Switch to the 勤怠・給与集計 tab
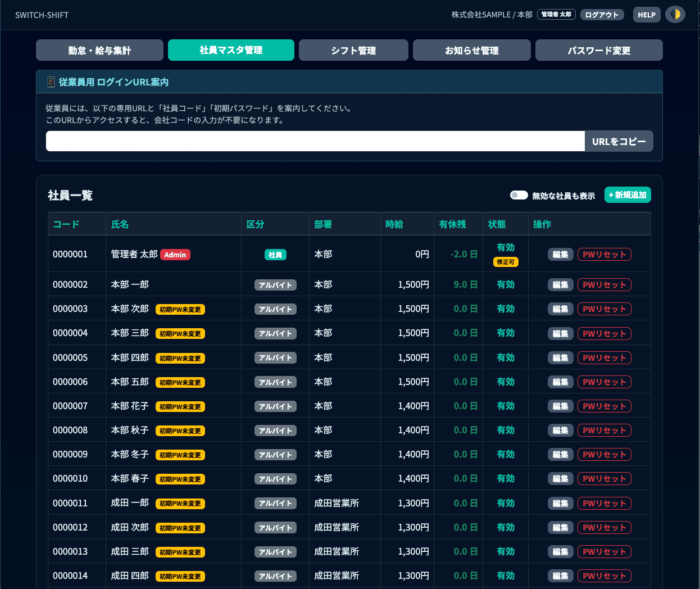 coord(99,50)
